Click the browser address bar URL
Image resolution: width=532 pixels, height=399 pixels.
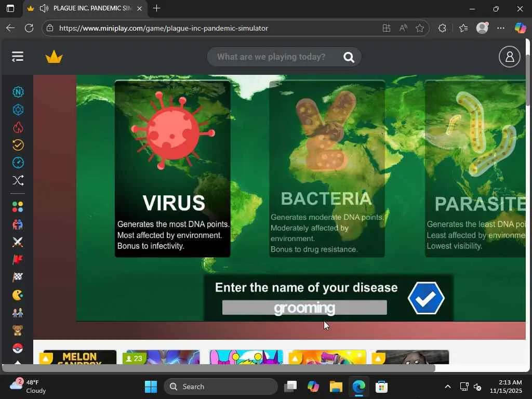click(164, 28)
